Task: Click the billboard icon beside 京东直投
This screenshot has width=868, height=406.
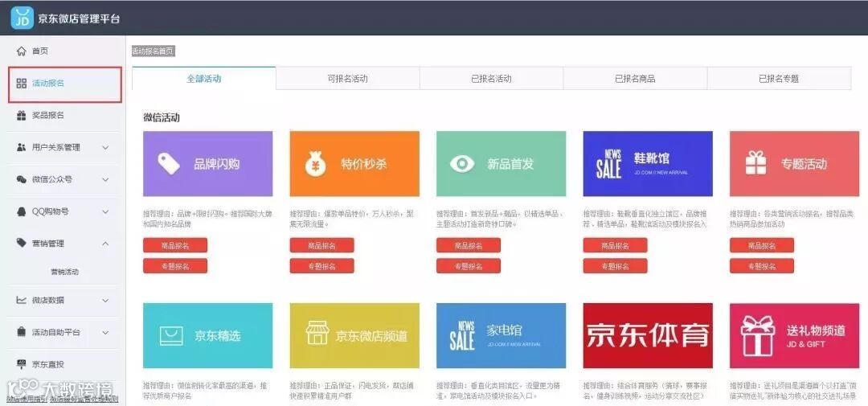Action: tap(22, 364)
